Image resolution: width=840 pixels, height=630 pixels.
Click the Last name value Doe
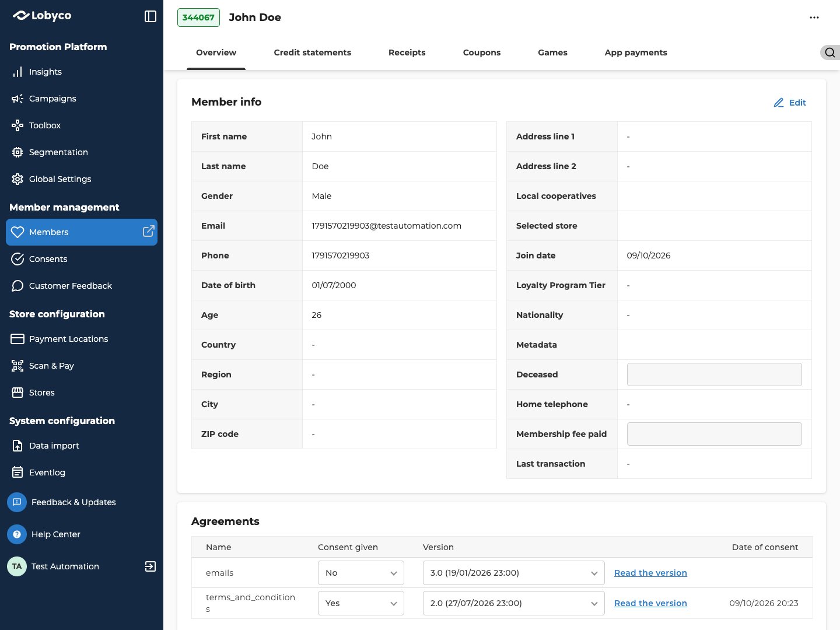pyautogui.click(x=320, y=166)
